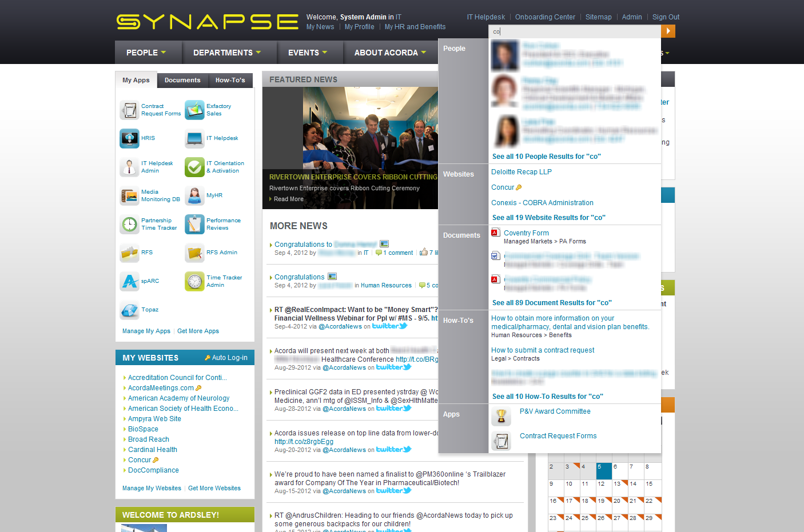This screenshot has width=804, height=532.
Task: Click the MyHR app icon
Action: pos(194,196)
